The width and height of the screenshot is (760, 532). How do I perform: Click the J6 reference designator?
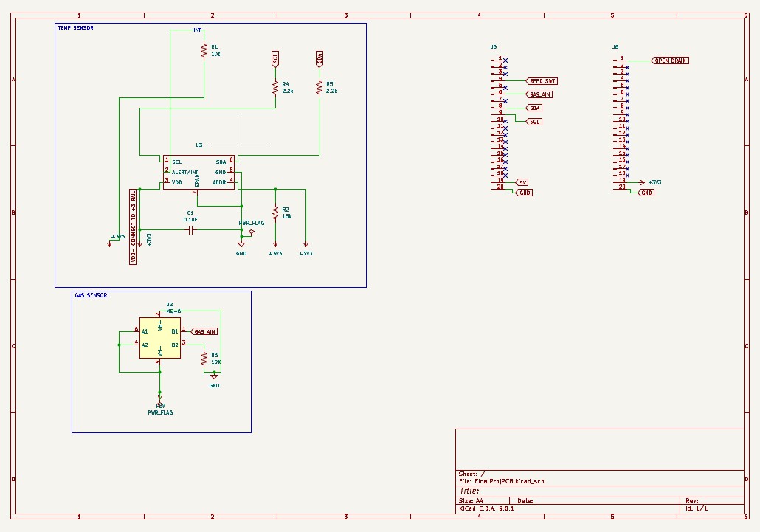pos(615,47)
